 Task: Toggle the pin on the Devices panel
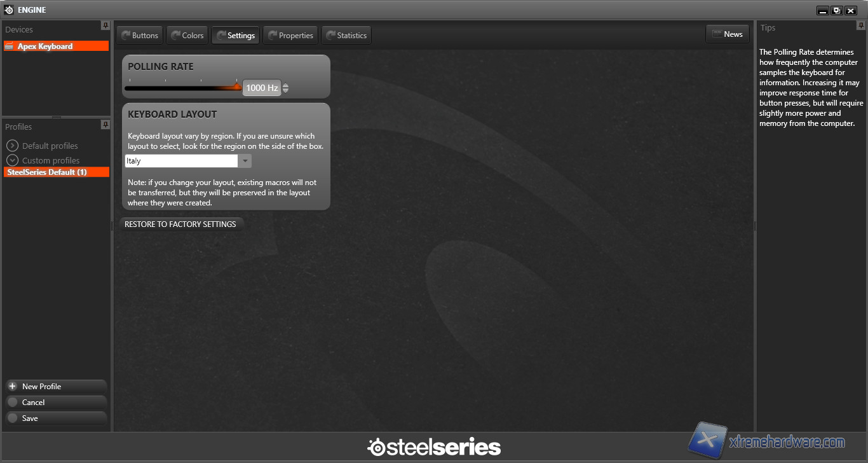[x=105, y=25]
